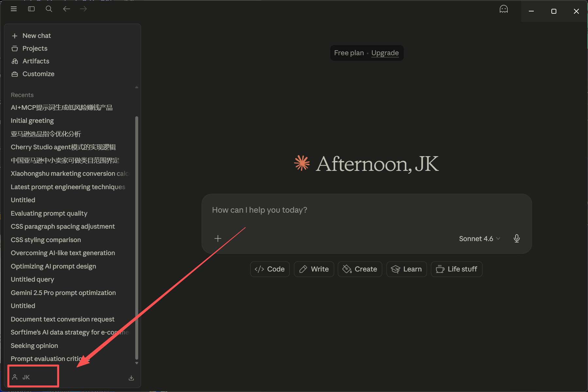Go back with the left arrow
Screen dimensions: 588x392
pyautogui.click(x=66, y=9)
